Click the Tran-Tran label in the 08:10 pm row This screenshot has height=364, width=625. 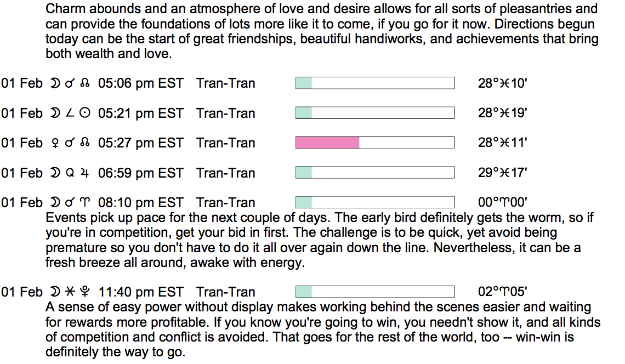tap(226, 203)
